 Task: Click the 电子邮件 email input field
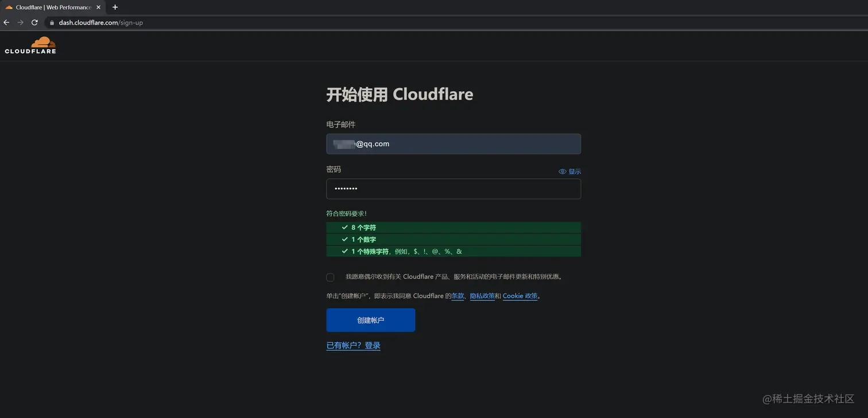[x=454, y=144]
